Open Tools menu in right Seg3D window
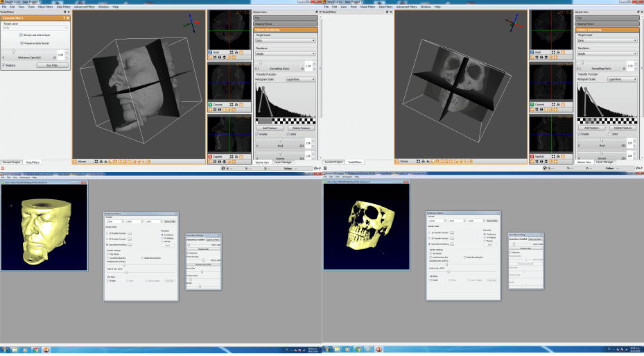Screen dimensions: 644x356 coord(354,7)
